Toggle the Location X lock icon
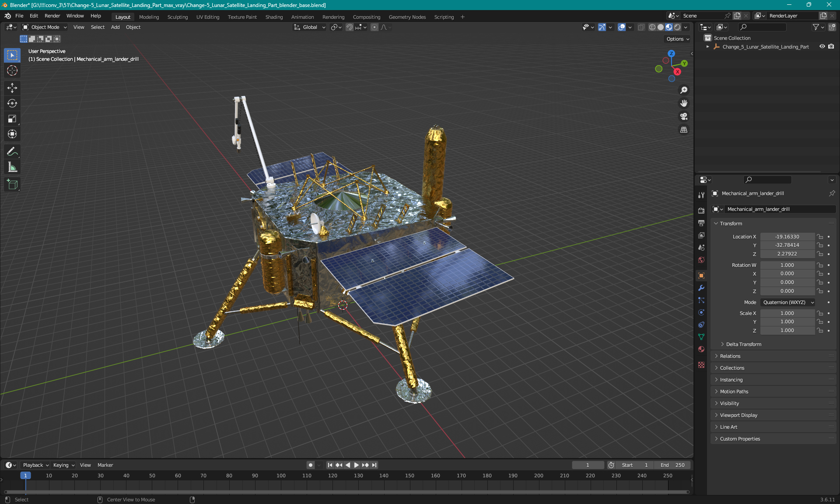The image size is (840, 504). coord(820,237)
